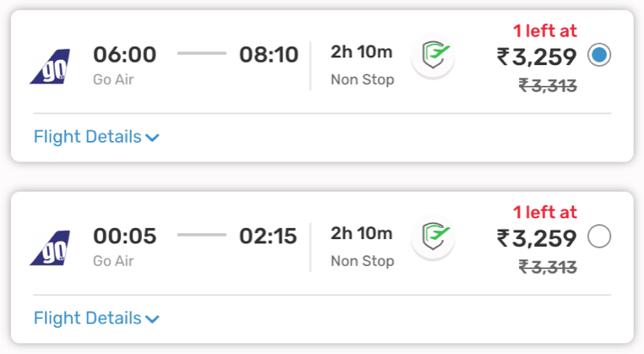
Task: Click the chevron beside second Flight Details
Action: point(152,319)
